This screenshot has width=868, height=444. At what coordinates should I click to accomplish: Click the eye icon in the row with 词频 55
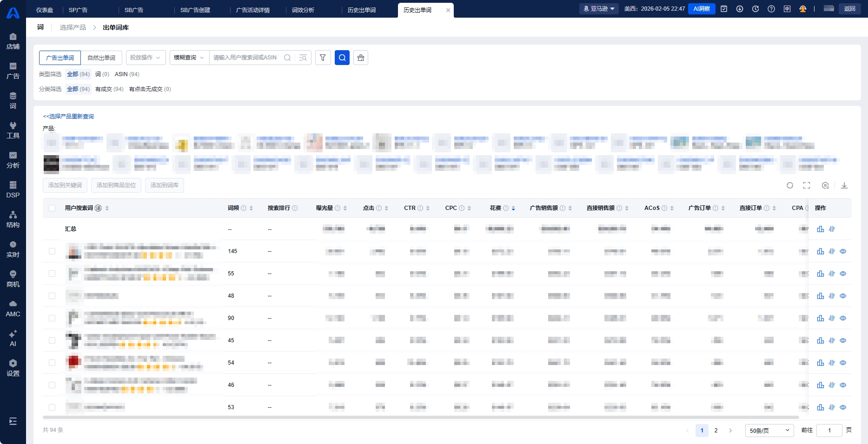point(843,274)
